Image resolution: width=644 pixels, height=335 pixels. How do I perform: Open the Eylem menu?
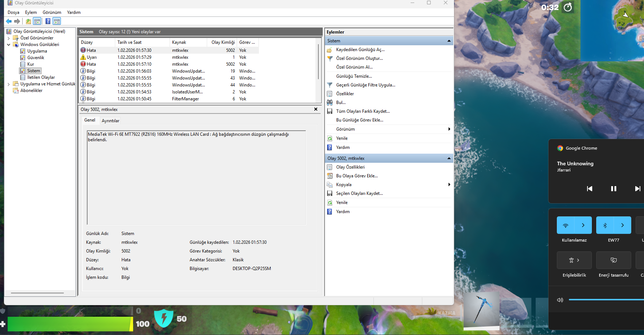(31, 12)
